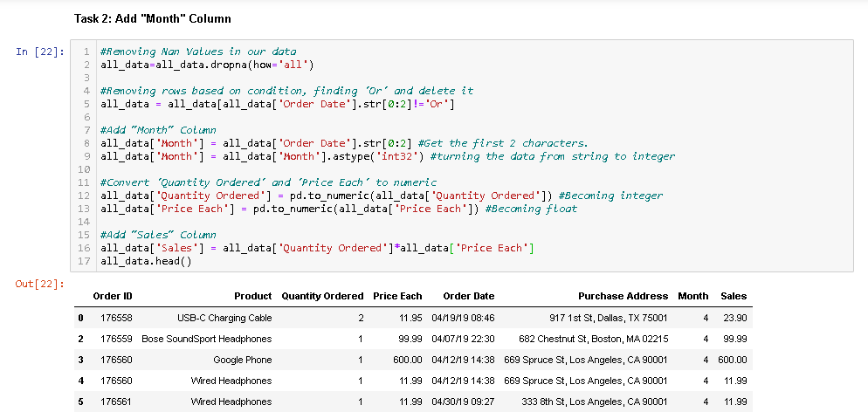Click row index 0 of the dataframe
Image resolution: width=868 pixels, height=419 pixels.
click(81, 318)
